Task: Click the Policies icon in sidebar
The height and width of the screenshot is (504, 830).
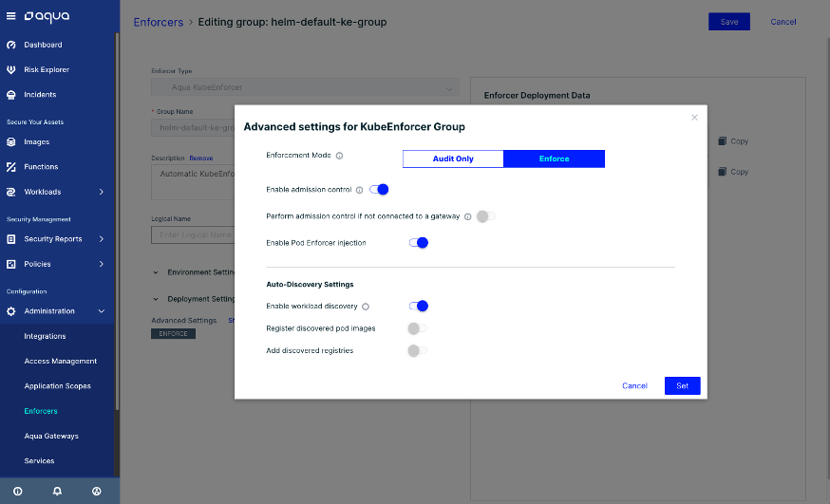Action: click(11, 264)
